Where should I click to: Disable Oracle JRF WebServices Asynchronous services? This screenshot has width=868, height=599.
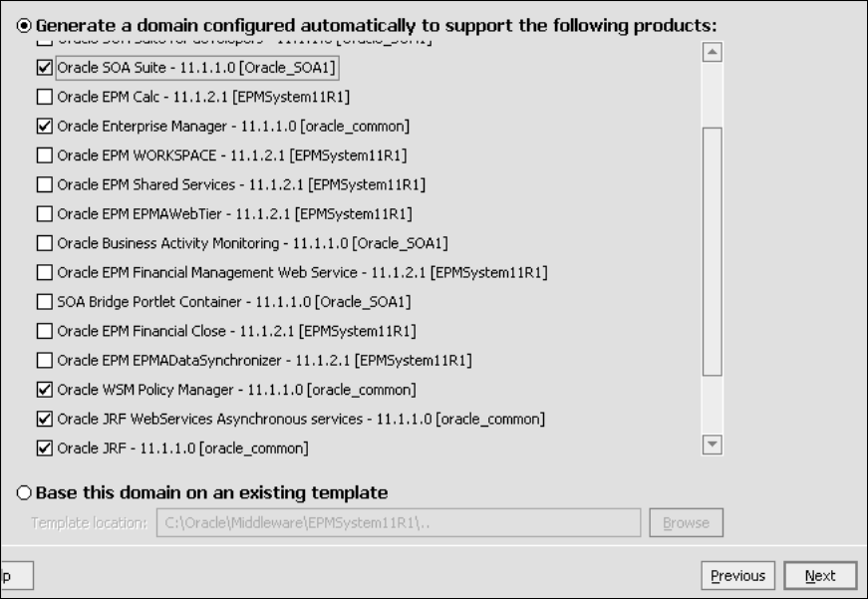[x=43, y=419]
